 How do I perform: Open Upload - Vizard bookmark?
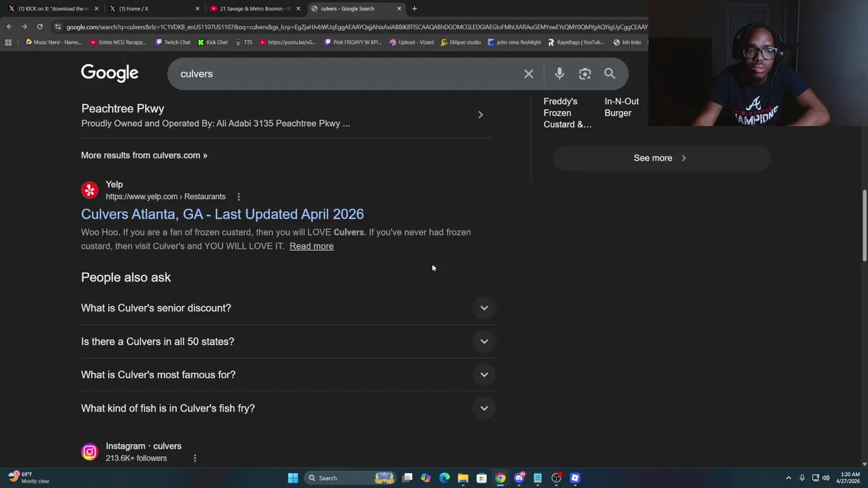[412, 42]
